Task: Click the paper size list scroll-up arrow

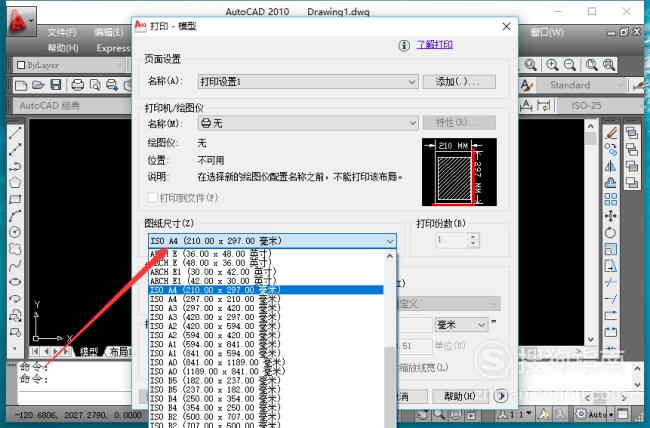Action: [x=390, y=256]
